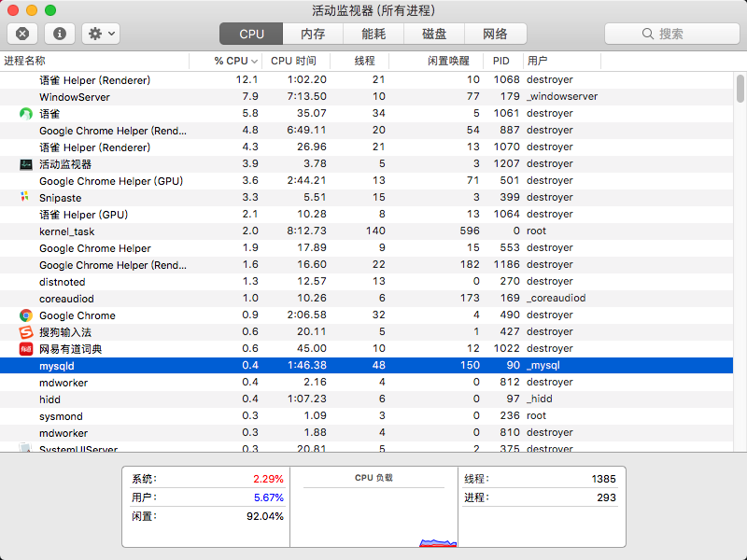747x560 pixels.
Task: Click idle wake-ups value 596
Action: 470,231
